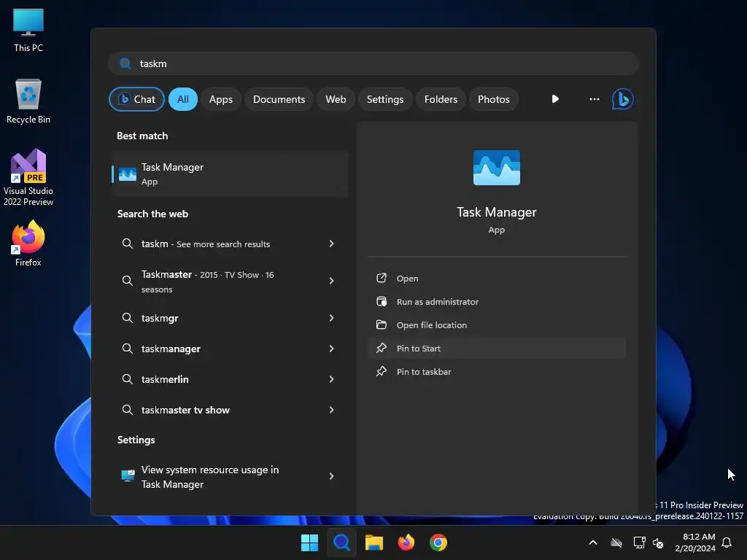This screenshot has height=560, width=747.
Task: Click Pin to Start
Action: coord(496,348)
